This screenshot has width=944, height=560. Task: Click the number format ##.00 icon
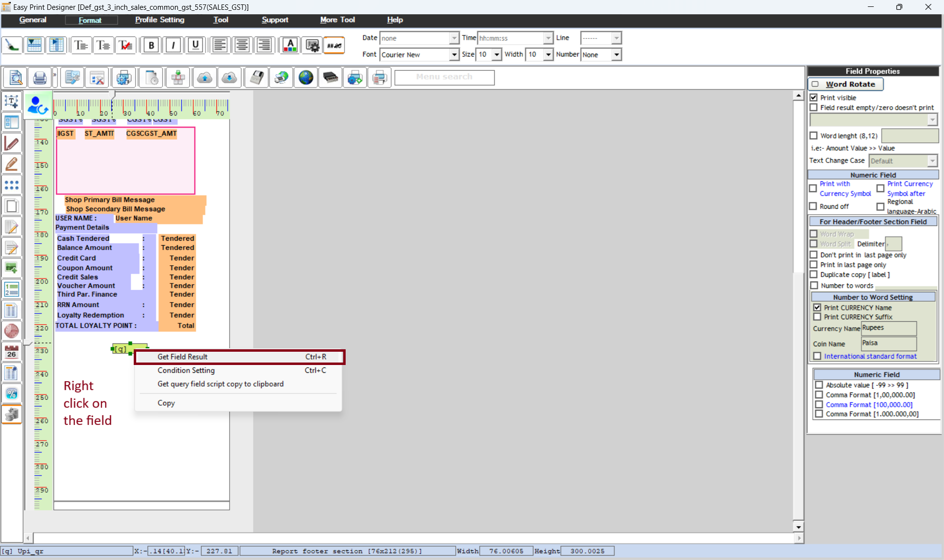(x=334, y=45)
